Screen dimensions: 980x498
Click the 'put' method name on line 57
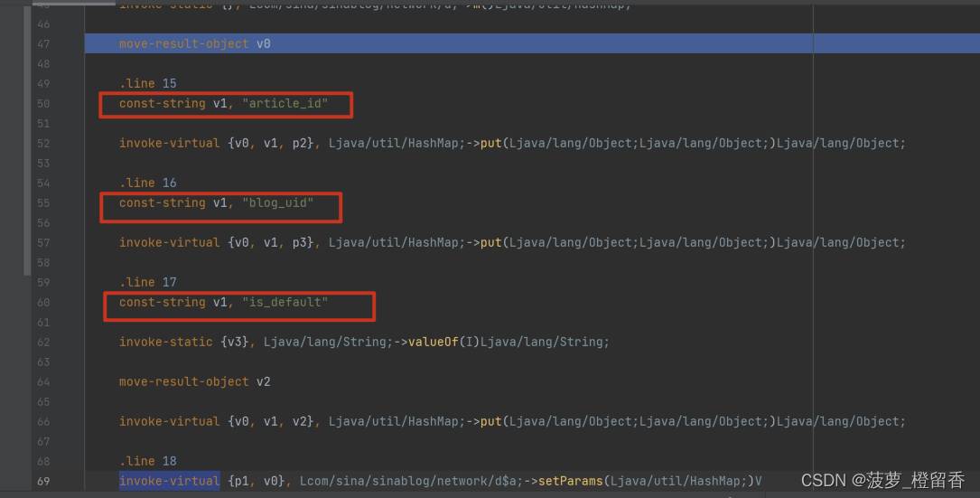point(491,243)
